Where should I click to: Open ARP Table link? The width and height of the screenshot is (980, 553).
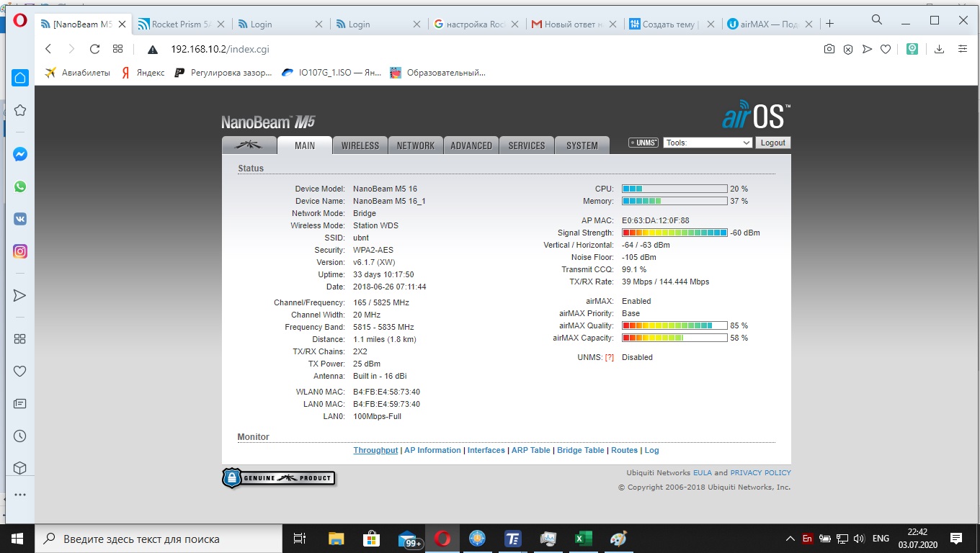(x=531, y=450)
